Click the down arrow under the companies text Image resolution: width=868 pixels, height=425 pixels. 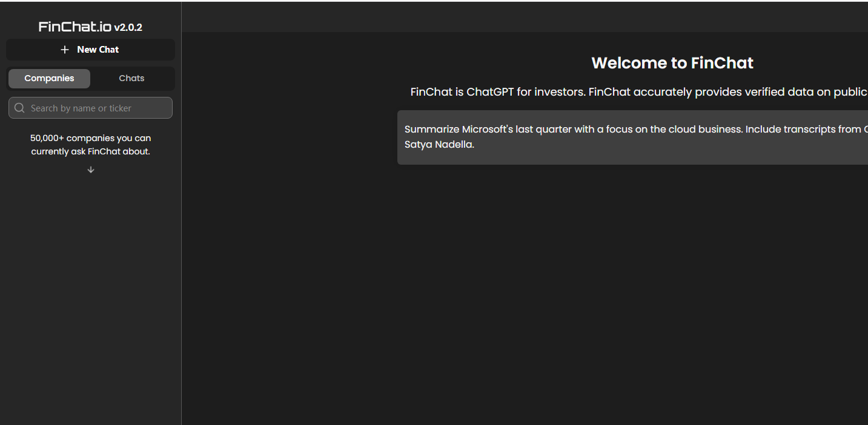[91, 170]
